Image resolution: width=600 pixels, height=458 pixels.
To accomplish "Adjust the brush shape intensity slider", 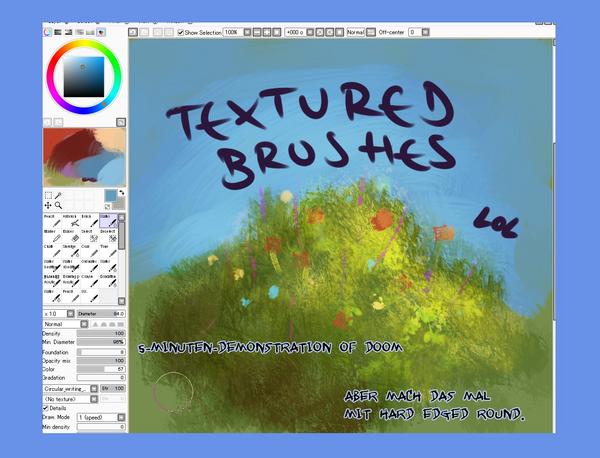I will coord(113,389).
